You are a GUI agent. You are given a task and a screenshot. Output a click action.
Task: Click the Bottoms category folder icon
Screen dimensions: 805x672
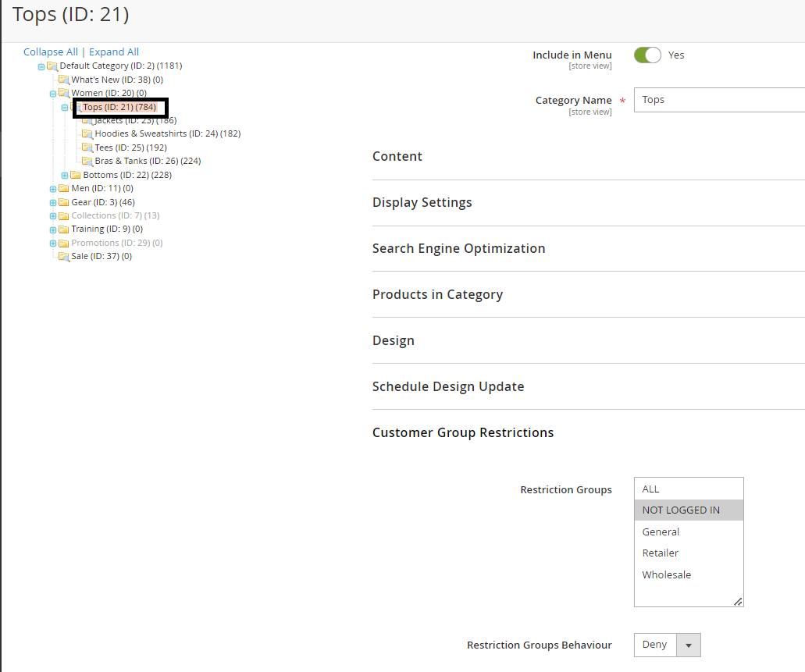[76, 175]
